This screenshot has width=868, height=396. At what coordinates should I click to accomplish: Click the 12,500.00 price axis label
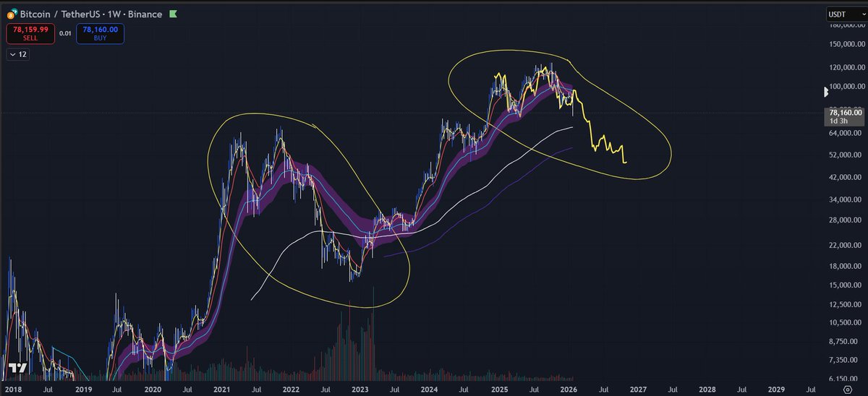(x=846, y=304)
